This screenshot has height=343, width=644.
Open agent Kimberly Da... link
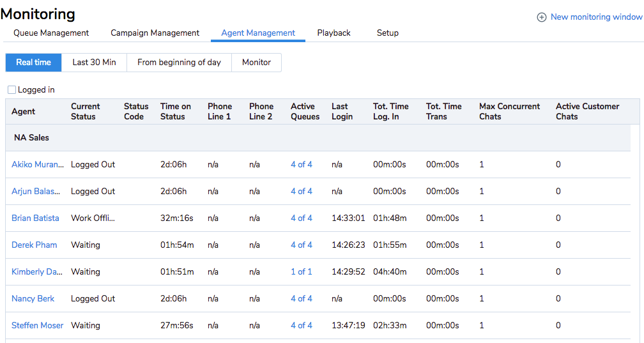click(x=37, y=271)
